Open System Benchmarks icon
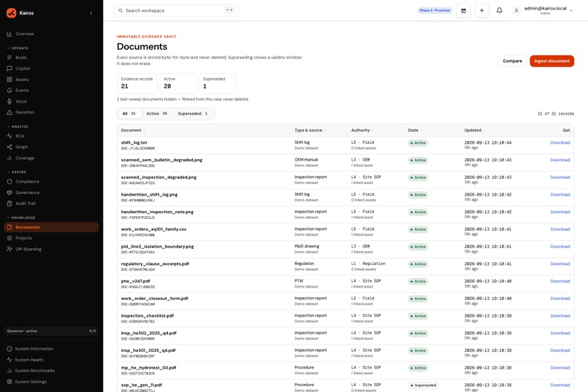The image size is (588, 392). (9, 371)
